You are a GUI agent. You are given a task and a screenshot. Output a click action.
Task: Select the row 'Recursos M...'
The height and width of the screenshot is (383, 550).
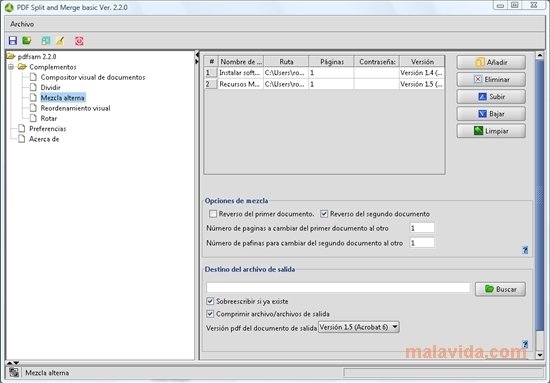324,84
